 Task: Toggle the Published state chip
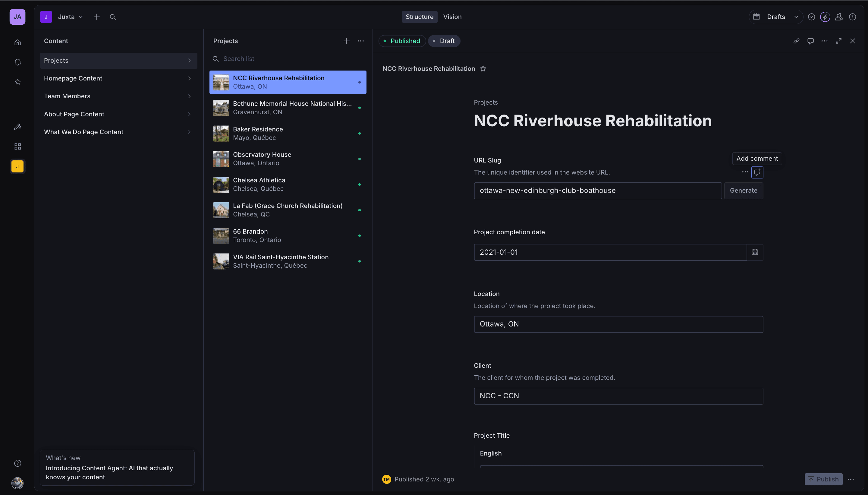pos(402,41)
